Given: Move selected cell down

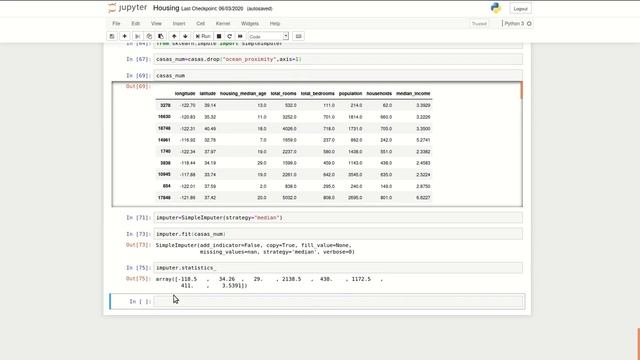Looking at the screenshot, I should [x=185, y=36].
